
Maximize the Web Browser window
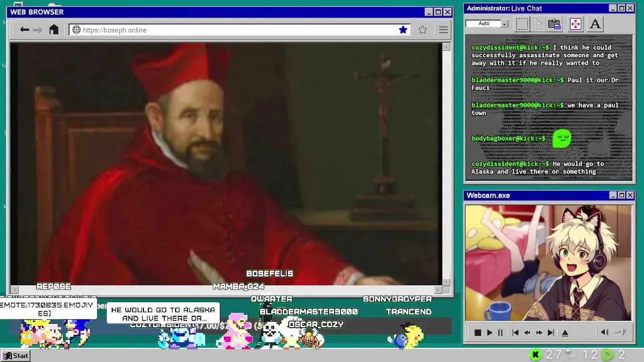point(438,12)
